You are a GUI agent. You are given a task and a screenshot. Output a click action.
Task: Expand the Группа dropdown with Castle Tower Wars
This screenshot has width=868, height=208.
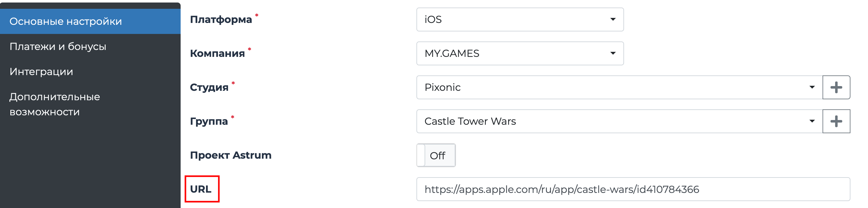click(606, 121)
